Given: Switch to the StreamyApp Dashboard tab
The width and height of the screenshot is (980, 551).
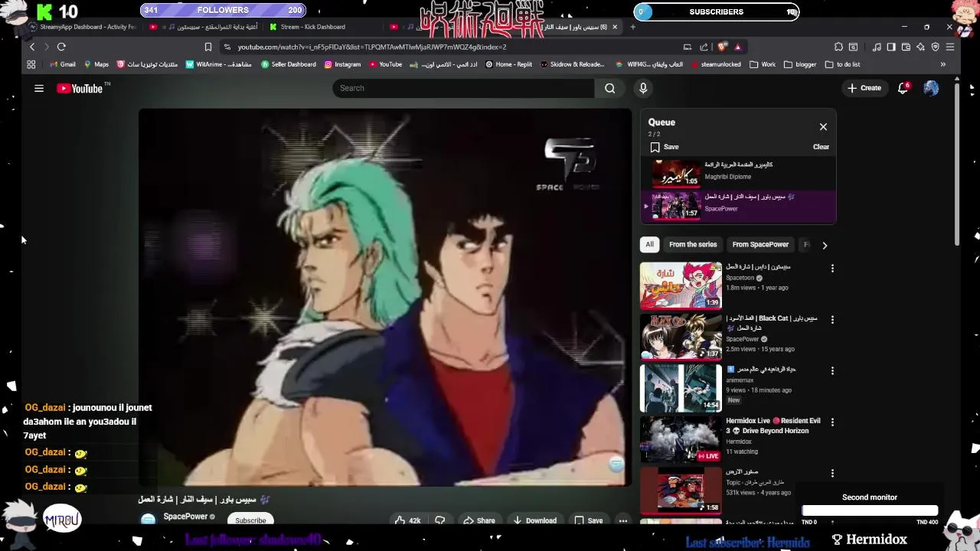Looking at the screenshot, I should (x=82, y=27).
